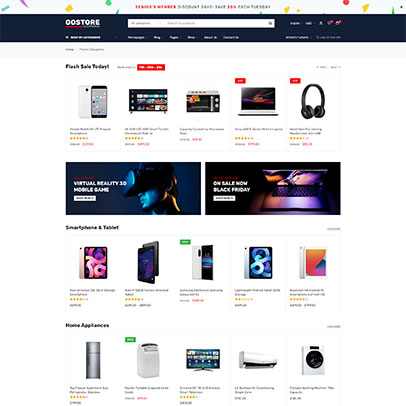
Task: Focus the search products input field
Action: click(216, 23)
